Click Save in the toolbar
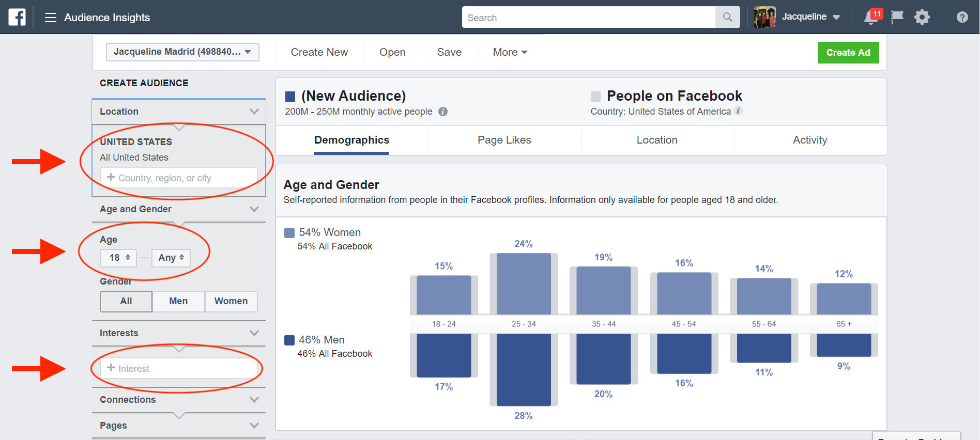The height and width of the screenshot is (440, 980). [x=449, y=52]
